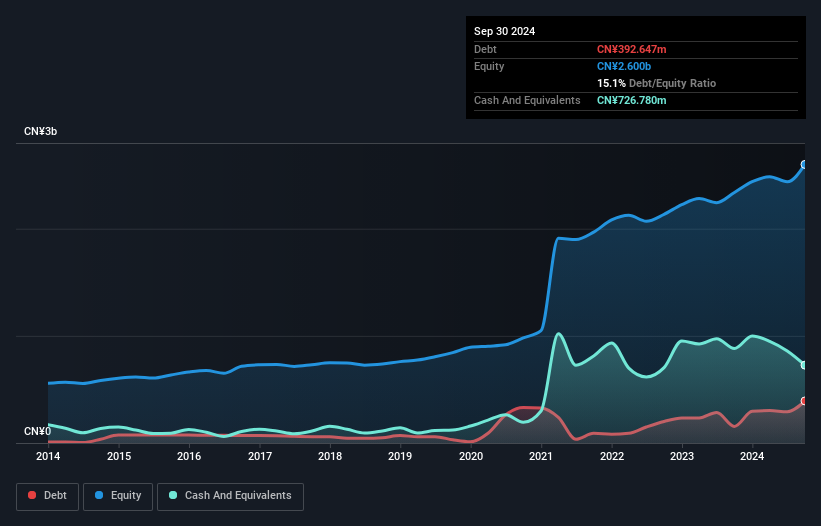Toggle the Debt series legend button
Viewport: 821px width, 526px height.
(46, 496)
